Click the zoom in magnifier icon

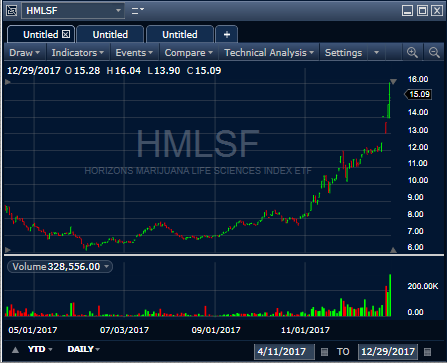pyautogui.click(x=412, y=53)
